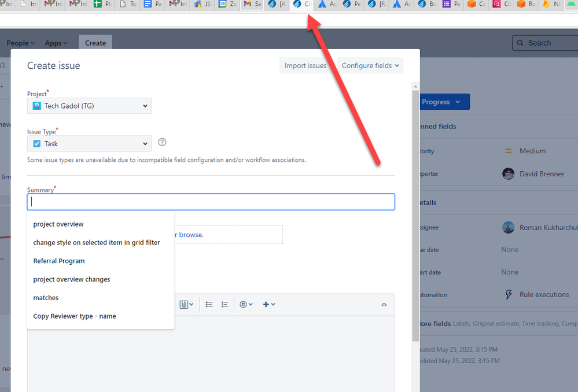This screenshot has width=578, height=392.
Task: Click the scrollbar up arrow of the dialog
Action: (415, 86)
